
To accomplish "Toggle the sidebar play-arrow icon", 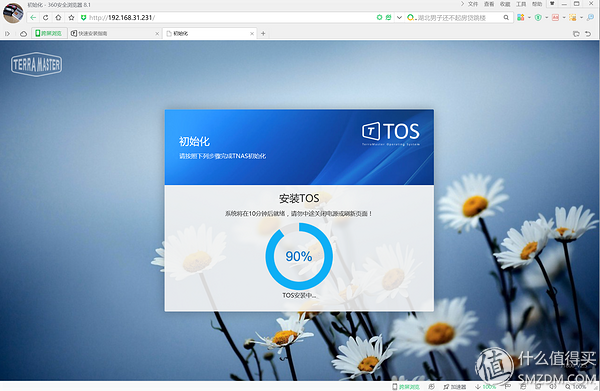I will click(x=7, y=34).
